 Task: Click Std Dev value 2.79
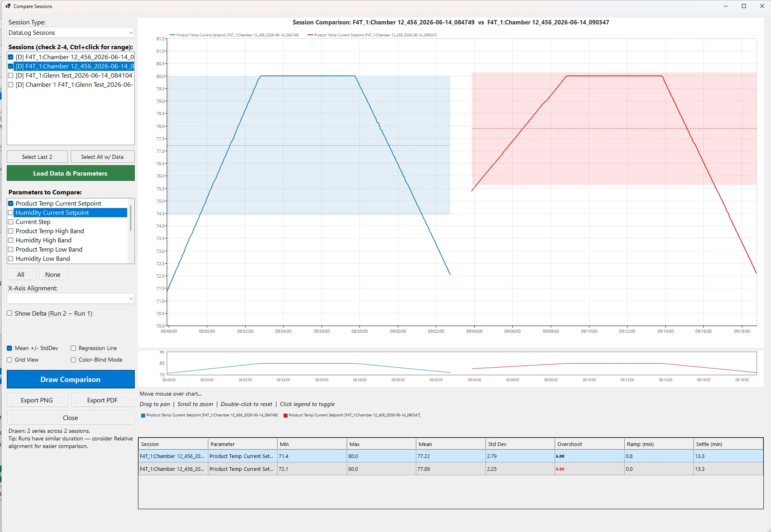point(492,456)
